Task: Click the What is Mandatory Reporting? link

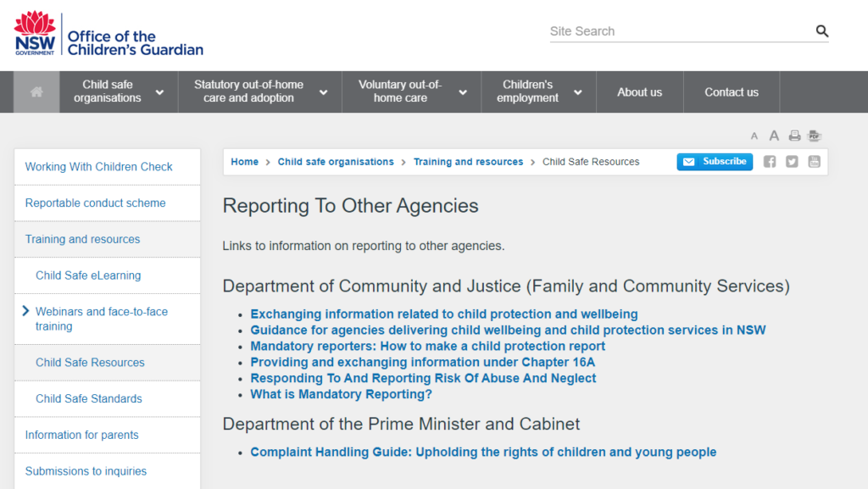Action: [x=341, y=394]
